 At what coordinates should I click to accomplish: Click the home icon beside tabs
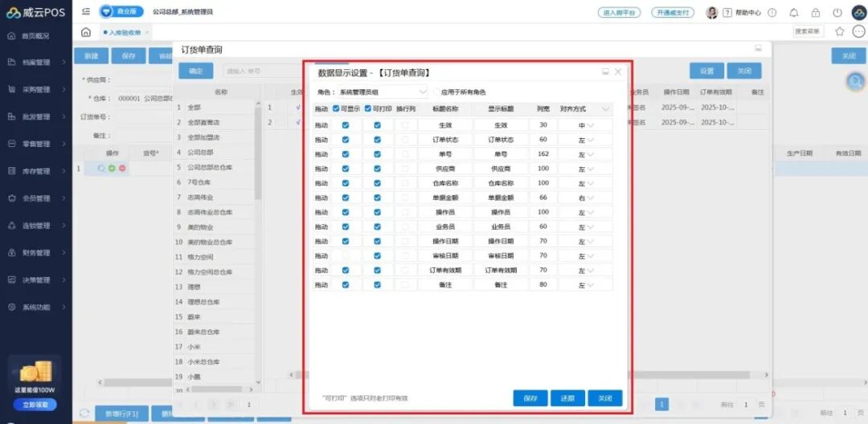coord(86,32)
